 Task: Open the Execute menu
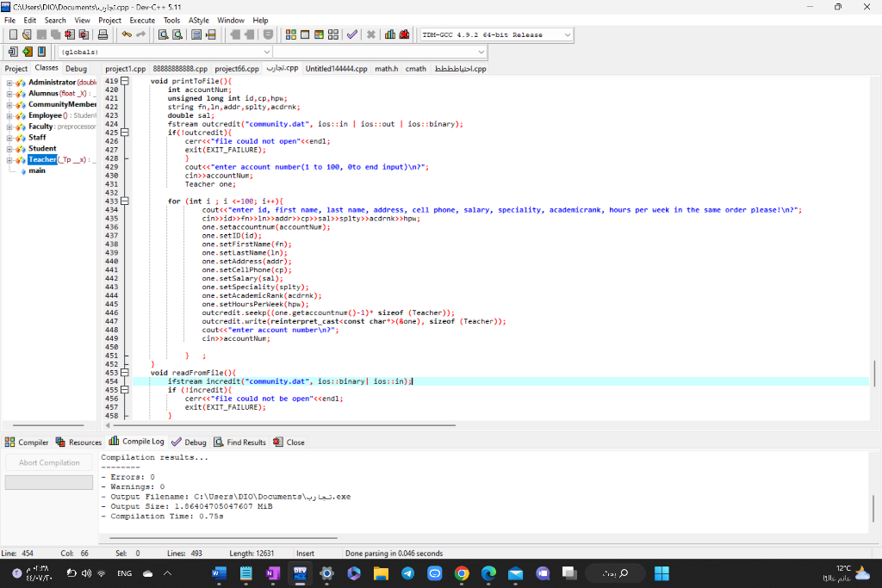coord(141,20)
